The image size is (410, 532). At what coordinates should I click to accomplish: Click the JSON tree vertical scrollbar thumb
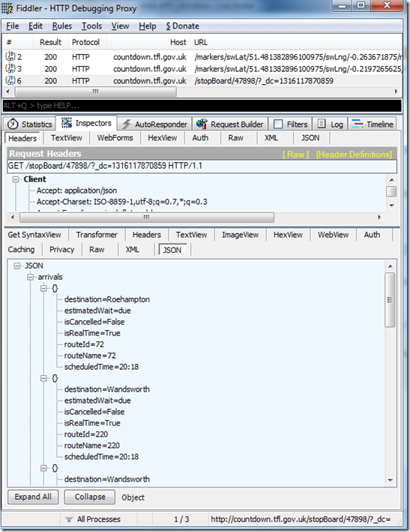390,300
